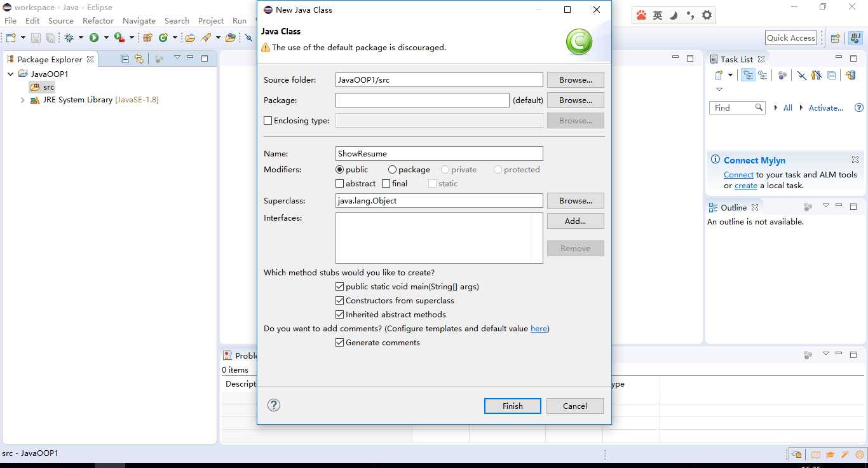Click the green Run button icon
The width and height of the screenshot is (868, 468).
click(94, 38)
